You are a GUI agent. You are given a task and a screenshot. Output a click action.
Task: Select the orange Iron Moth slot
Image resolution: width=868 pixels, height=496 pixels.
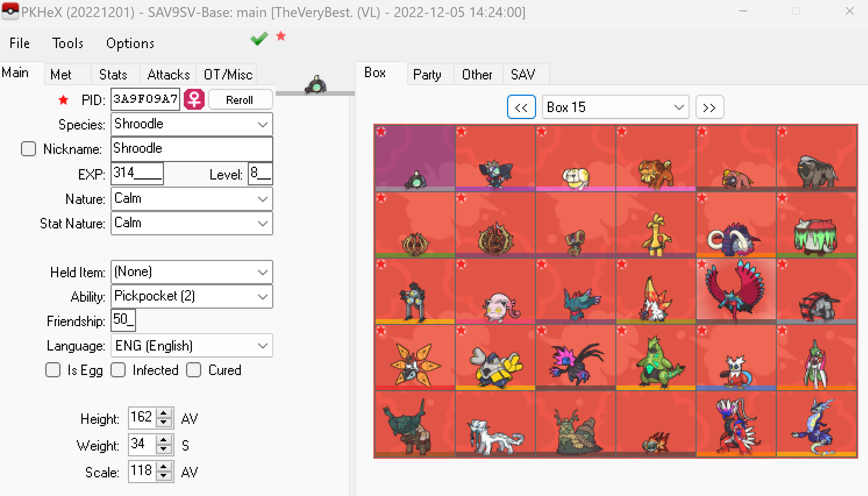tap(415, 358)
